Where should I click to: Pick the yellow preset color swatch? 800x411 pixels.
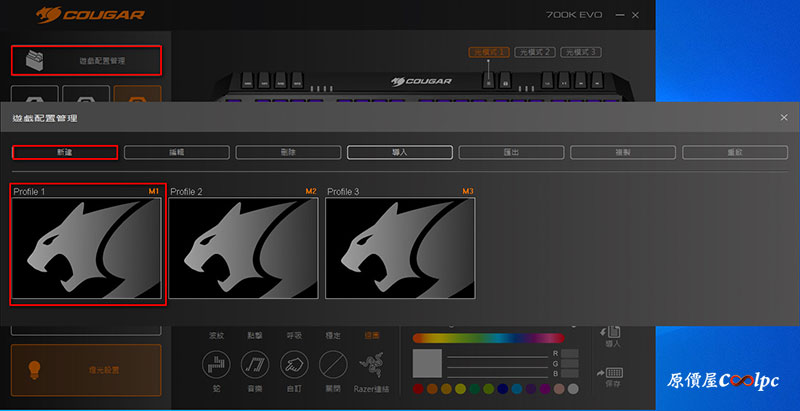coord(460,389)
